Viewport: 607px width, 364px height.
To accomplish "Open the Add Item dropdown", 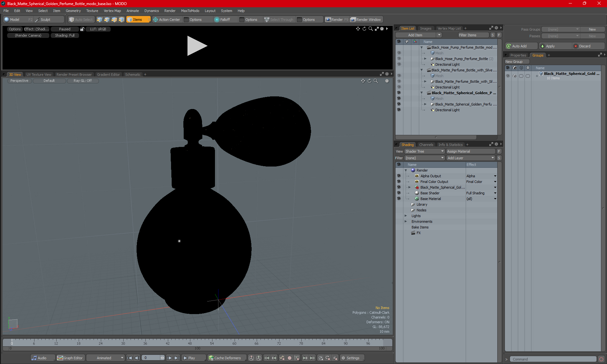I will (419, 35).
